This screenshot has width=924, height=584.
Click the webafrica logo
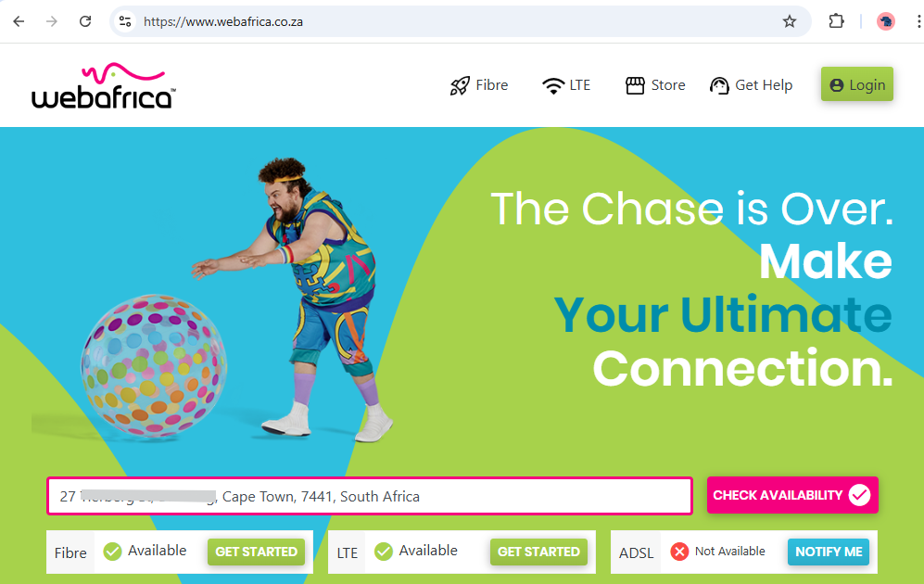104,86
